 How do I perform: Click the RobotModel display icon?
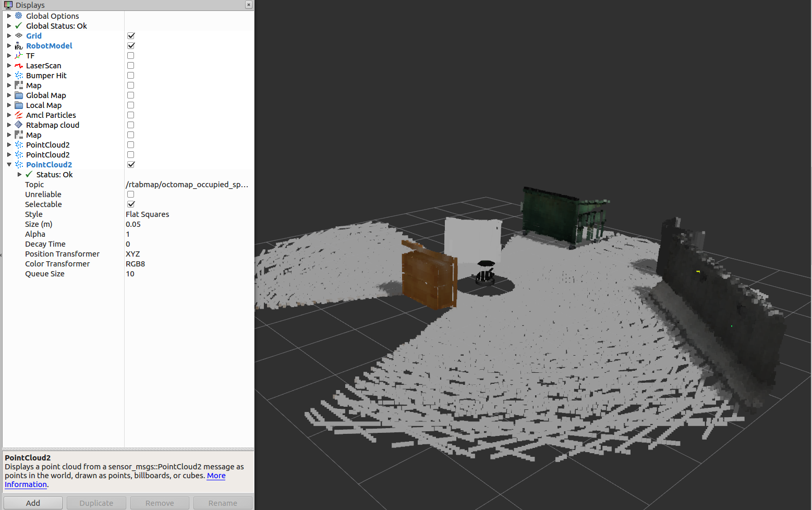18,45
